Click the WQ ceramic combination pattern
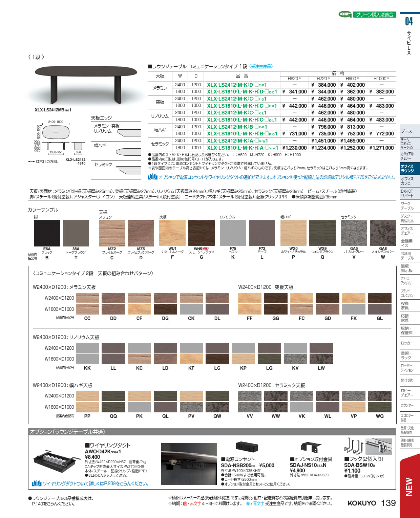 pyautogui.click(x=380, y=402)
